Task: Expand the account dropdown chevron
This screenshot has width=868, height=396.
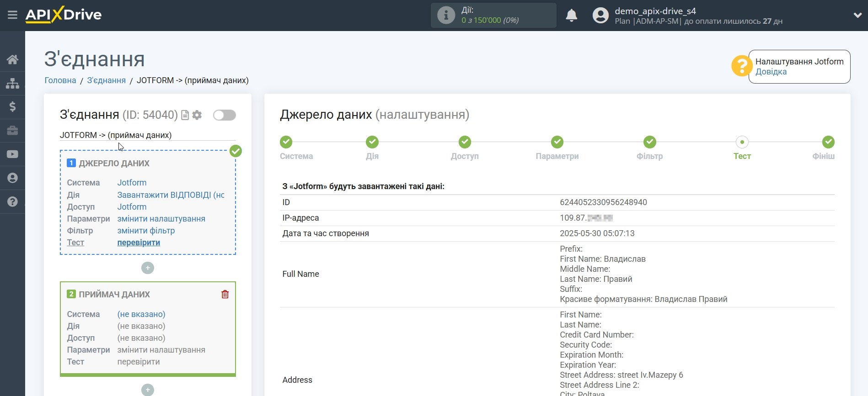Action: (x=857, y=15)
